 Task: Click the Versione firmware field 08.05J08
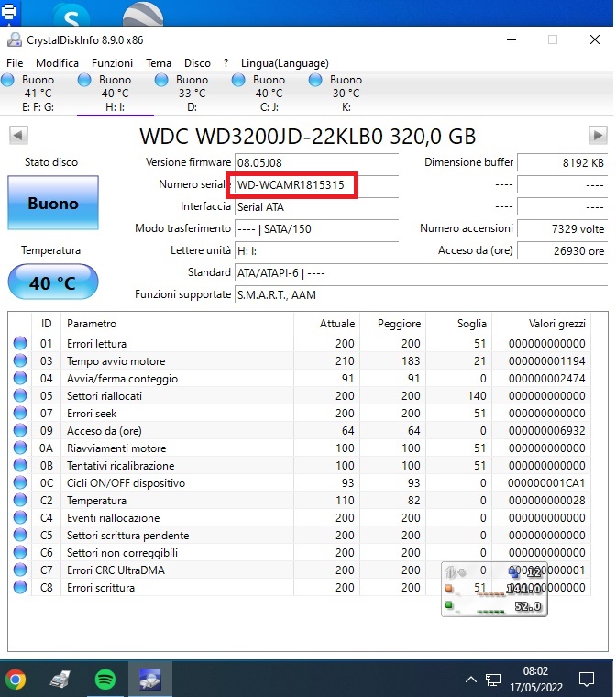(316, 162)
